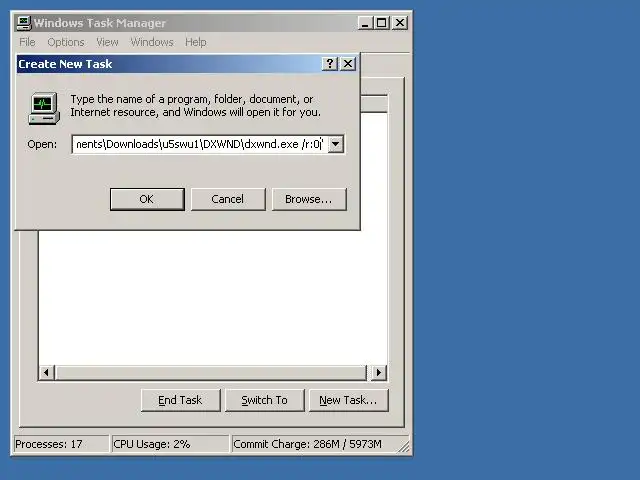Screen dimensions: 640x480
Task: Click Commit Charge: 286M / 5973M status
Action: coord(307,444)
